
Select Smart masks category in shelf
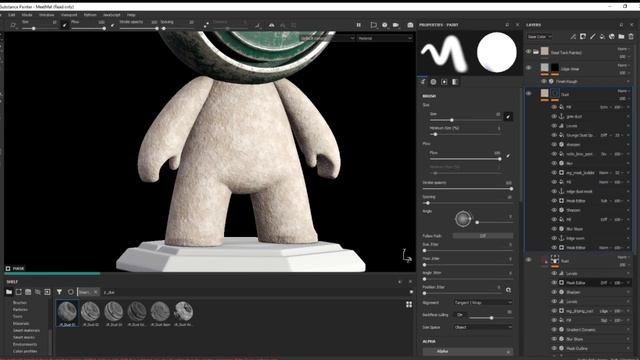(24, 337)
